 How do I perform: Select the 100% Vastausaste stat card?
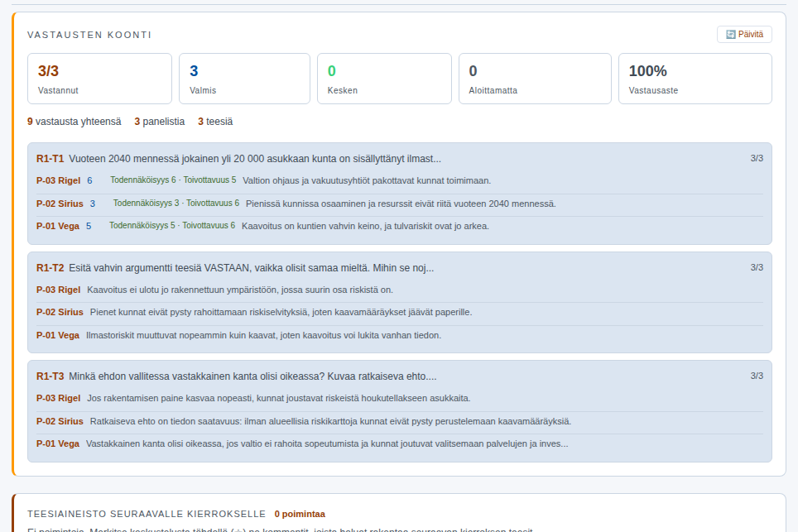(695, 79)
